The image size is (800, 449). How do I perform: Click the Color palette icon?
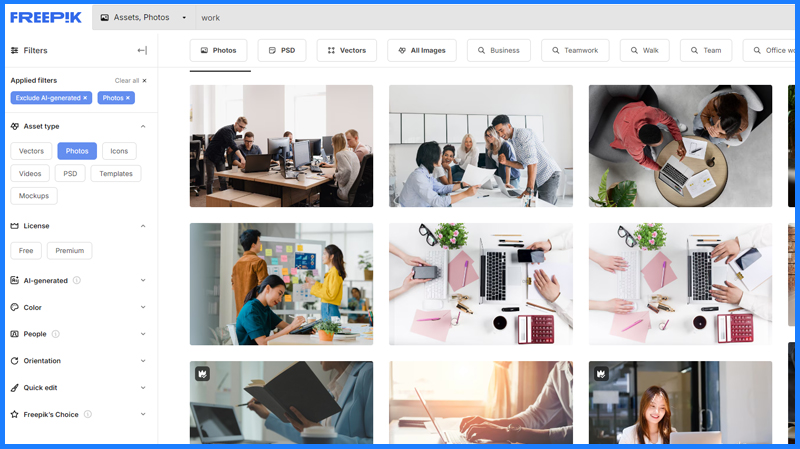(x=14, y=307)
